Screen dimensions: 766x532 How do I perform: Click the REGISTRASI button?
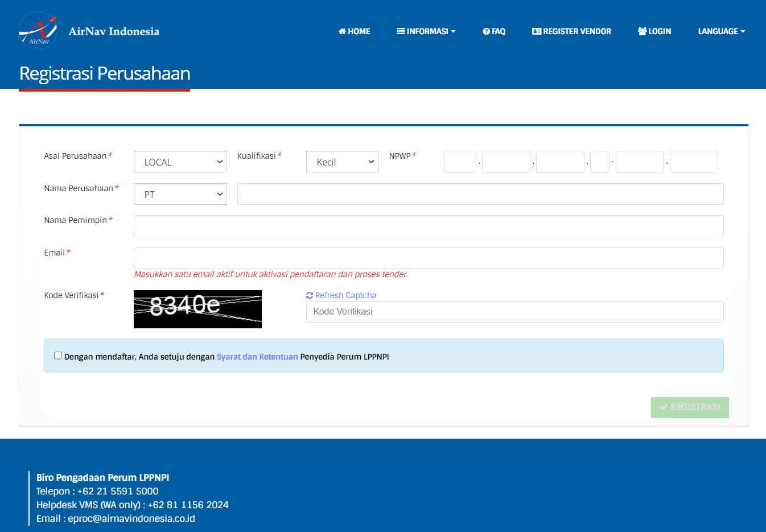click(690, 407)
